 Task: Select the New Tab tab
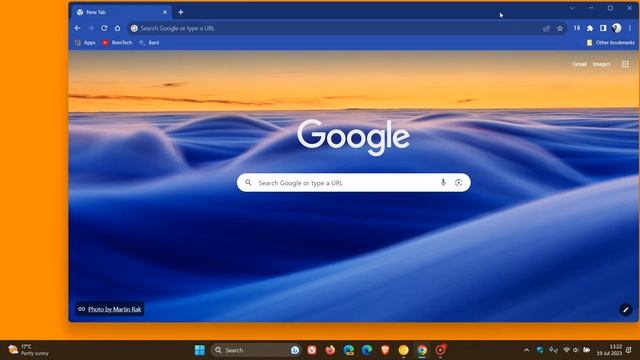122,12
